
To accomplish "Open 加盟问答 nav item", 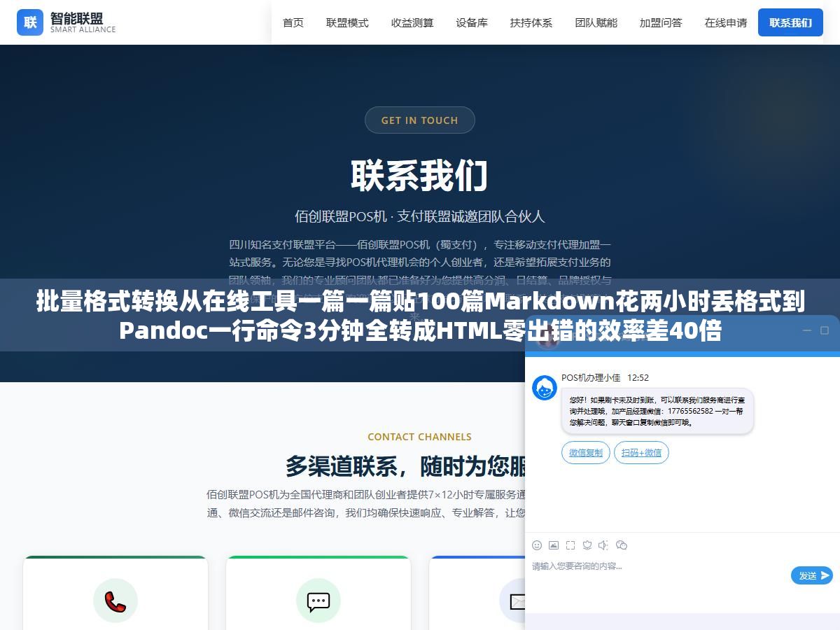I will [x=661, y=22].
